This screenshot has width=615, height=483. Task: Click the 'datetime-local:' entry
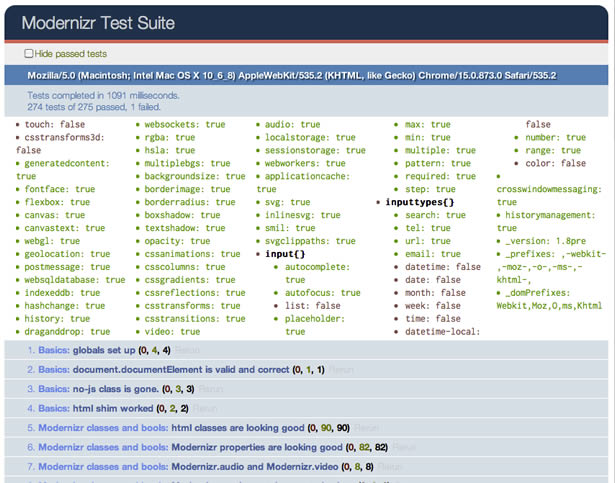click(443, 332)
